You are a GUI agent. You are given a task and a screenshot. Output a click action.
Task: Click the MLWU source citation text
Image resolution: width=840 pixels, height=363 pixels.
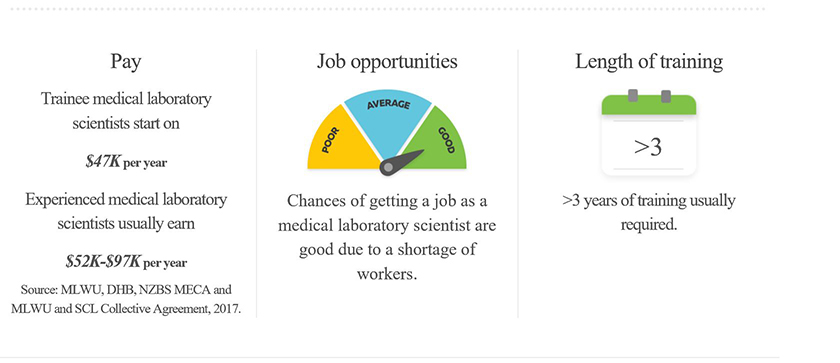click(x=126, y=300)
